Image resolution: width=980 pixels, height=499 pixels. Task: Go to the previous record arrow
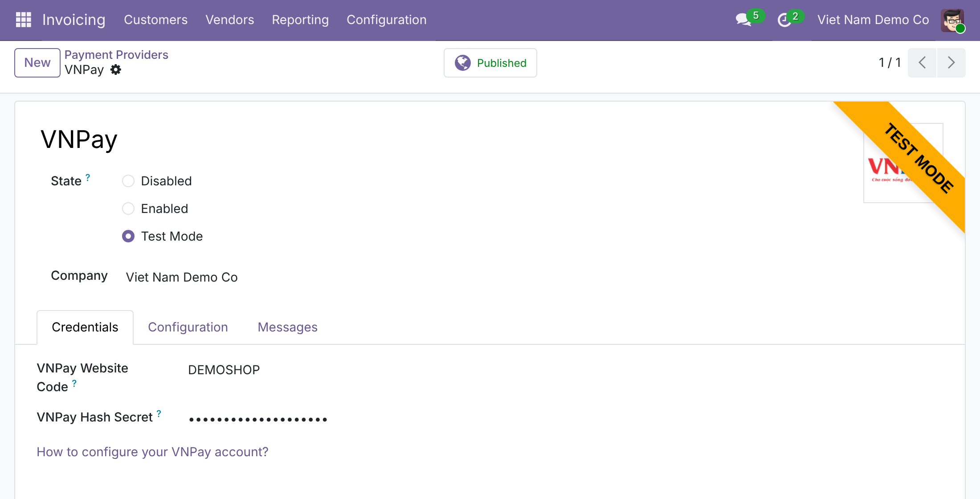click(922, 63)
